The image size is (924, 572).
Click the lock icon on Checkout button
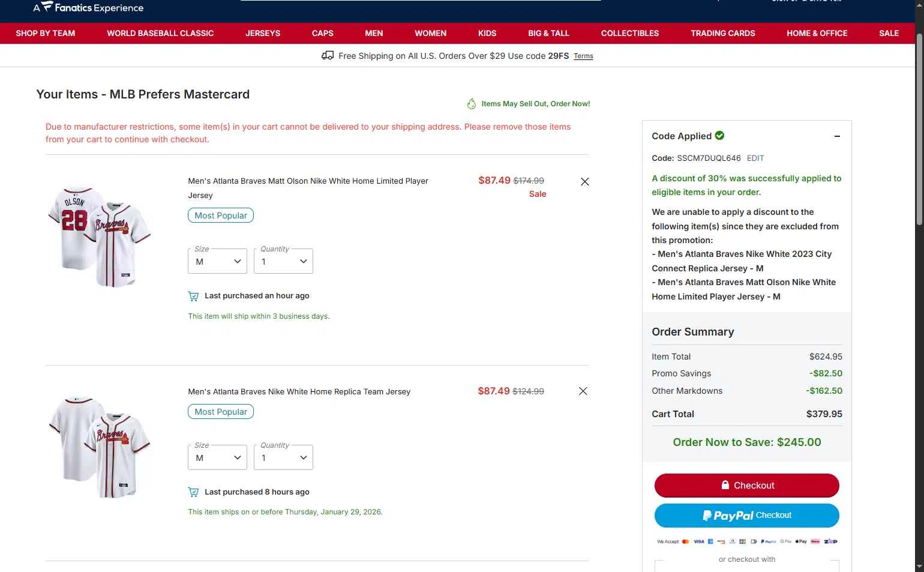(725, 485)
